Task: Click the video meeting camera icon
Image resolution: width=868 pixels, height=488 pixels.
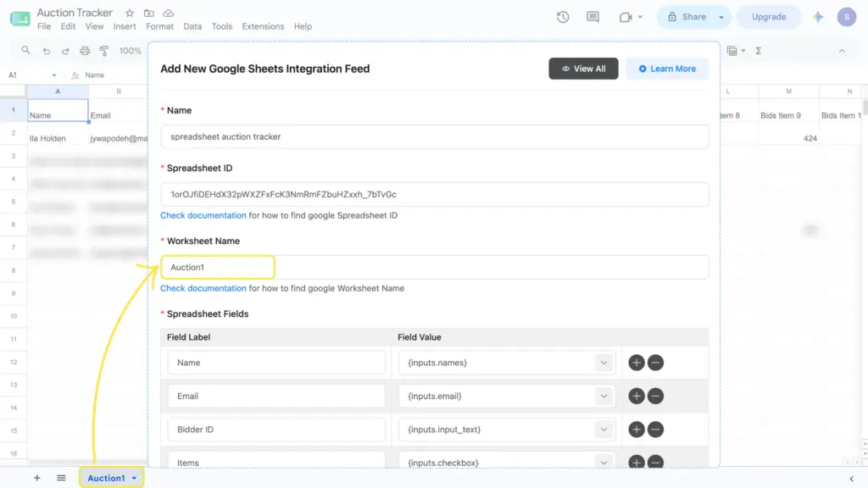Action: (626, 17)
